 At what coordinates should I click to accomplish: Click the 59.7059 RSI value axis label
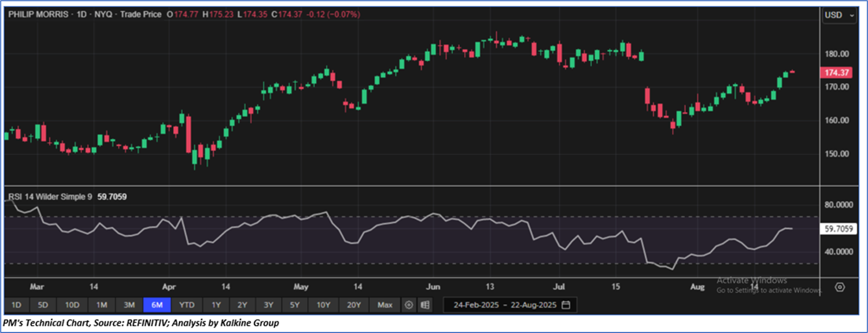pyautogui.click(x=838, y=229)
